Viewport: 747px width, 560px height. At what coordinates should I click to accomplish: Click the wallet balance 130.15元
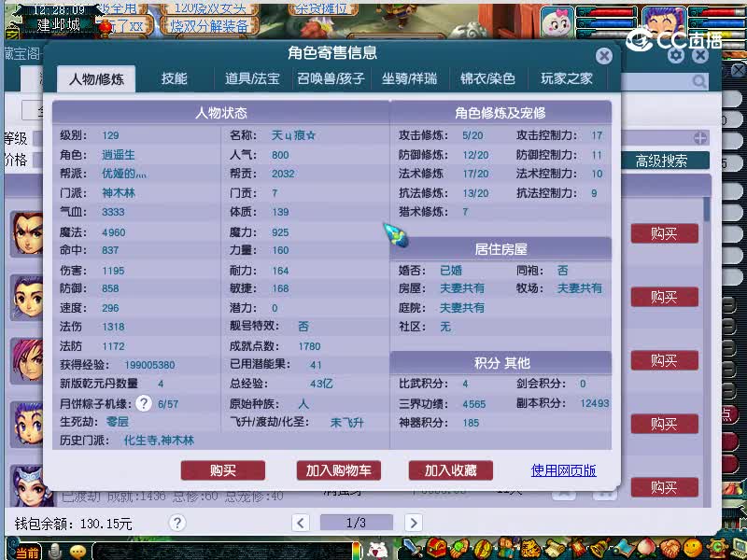[106, 524]
